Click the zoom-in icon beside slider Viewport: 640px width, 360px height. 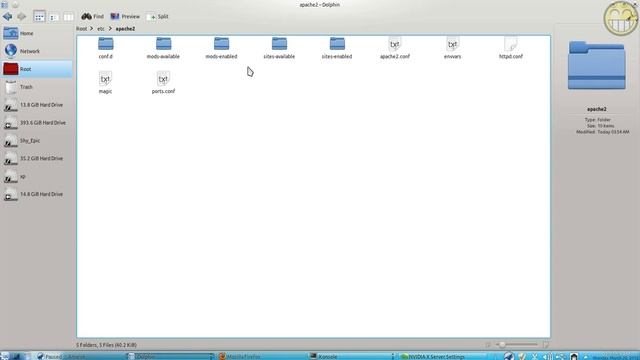546,345
